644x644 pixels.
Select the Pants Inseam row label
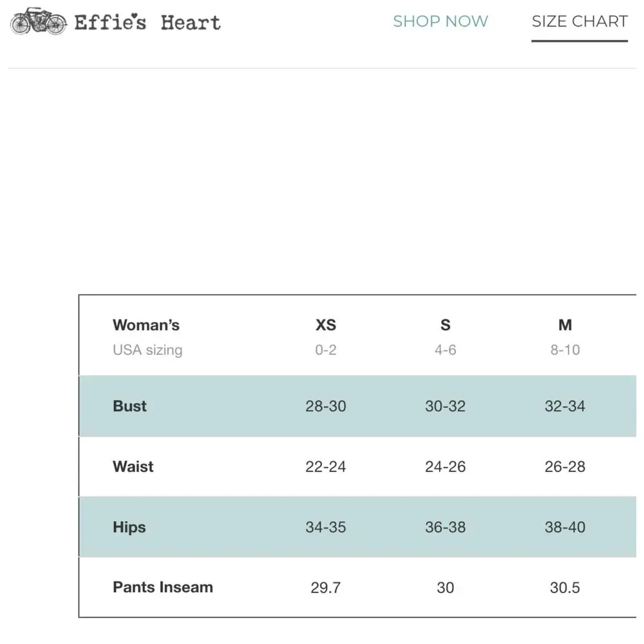pos(163,587)
